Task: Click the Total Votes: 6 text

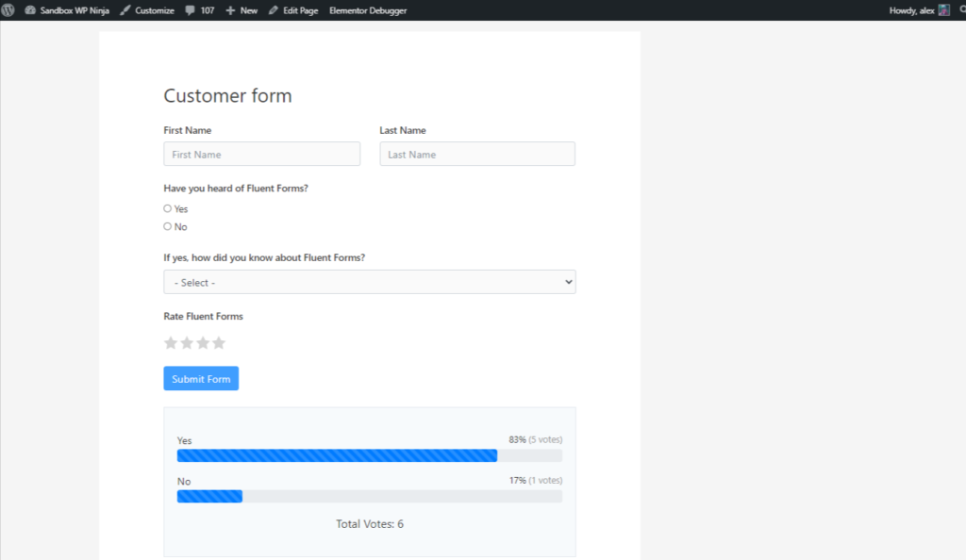Action: pyautogui.click(x=370, y=524)
